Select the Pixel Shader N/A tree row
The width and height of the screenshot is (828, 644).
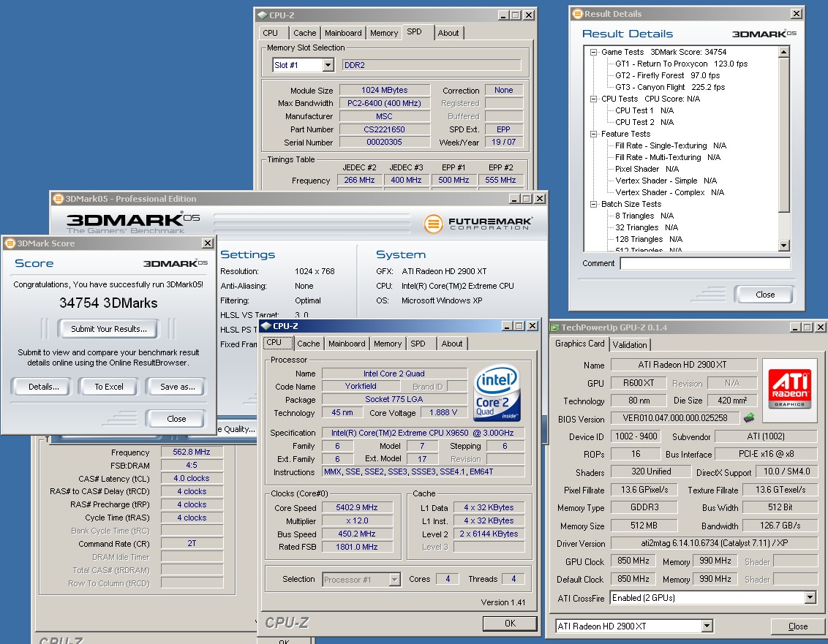point(647,169)
